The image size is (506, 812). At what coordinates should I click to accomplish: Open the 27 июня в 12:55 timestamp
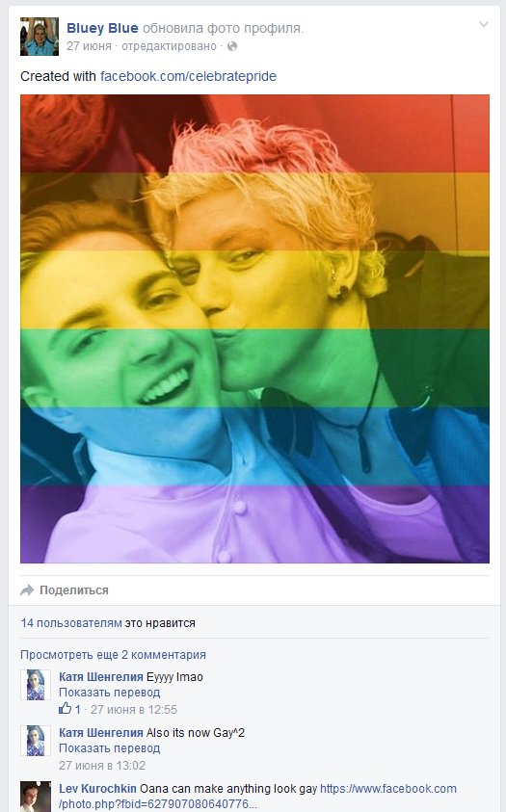pyautogui.click(x=134, y=710)
